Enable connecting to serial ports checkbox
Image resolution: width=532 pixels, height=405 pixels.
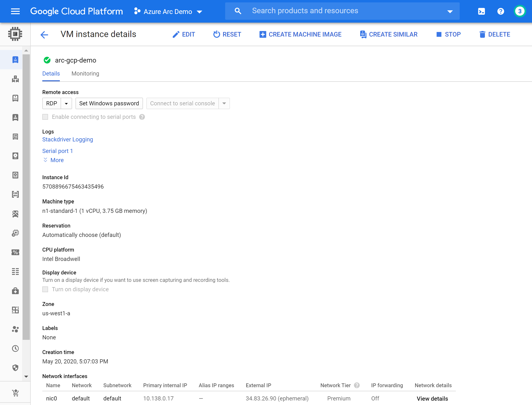pyautogui.click(x=45, y=117)
